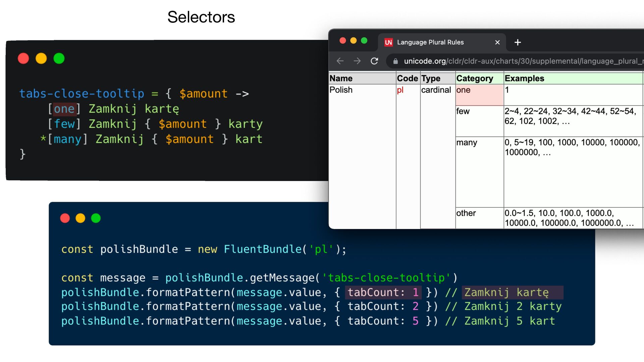Click the red dot on black code window

click(x=23, y=58)
